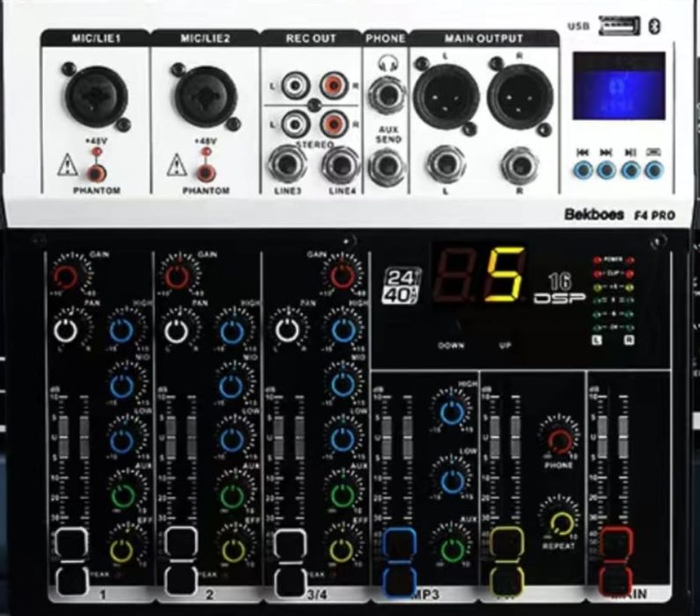Click the channel 2 blue HIGH EQ knob
Screen dimensions: 700x616
tap(232, 331)
